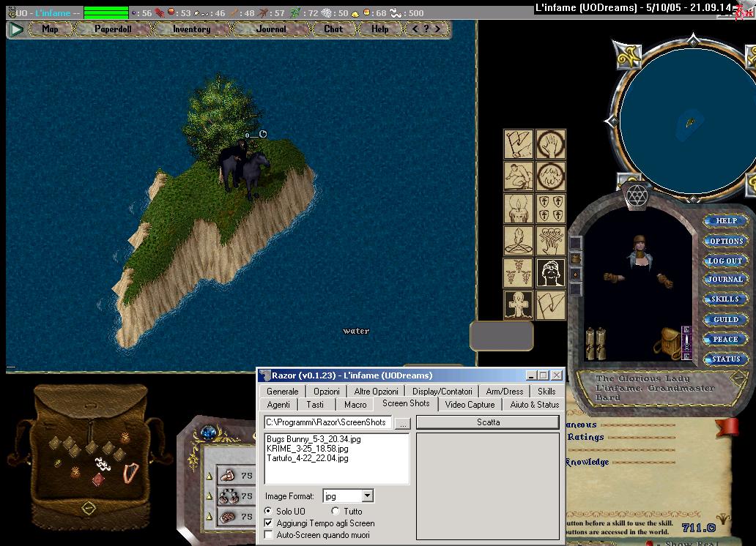Use the crouching man skill icon
The image size is (756, 546).
(x=519, y=176)
